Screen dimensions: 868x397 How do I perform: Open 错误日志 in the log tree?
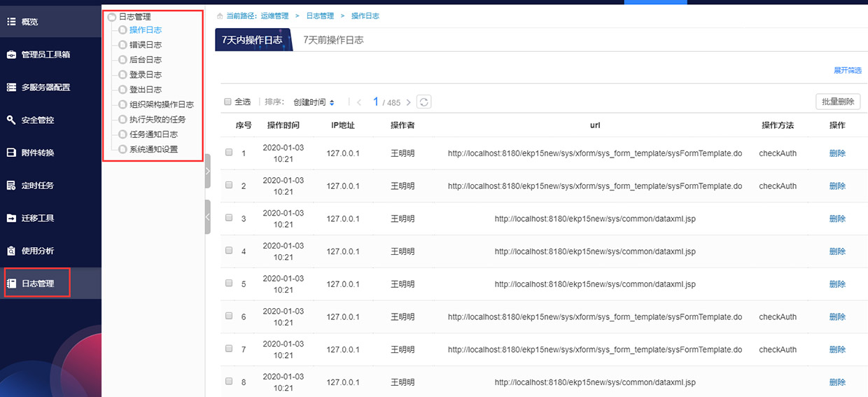click(146, 45)
